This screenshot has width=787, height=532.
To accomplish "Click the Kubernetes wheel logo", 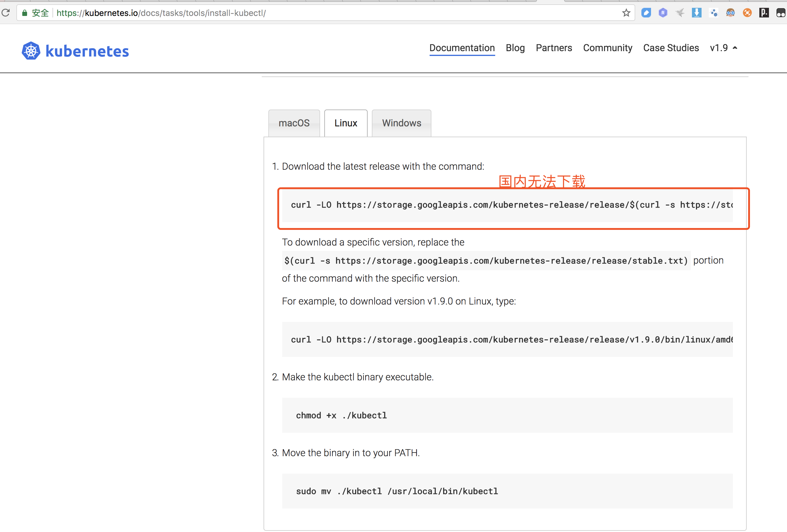I will (x=31, y=51).
